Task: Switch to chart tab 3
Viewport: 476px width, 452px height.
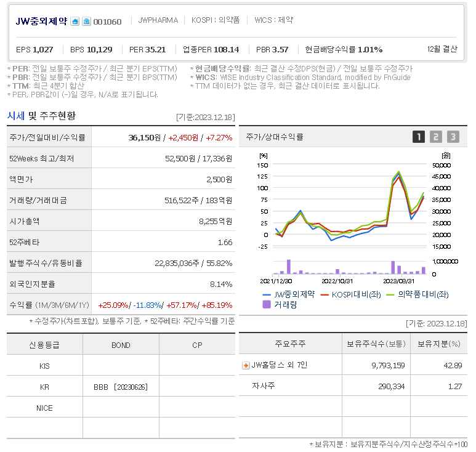Action: 453,137
